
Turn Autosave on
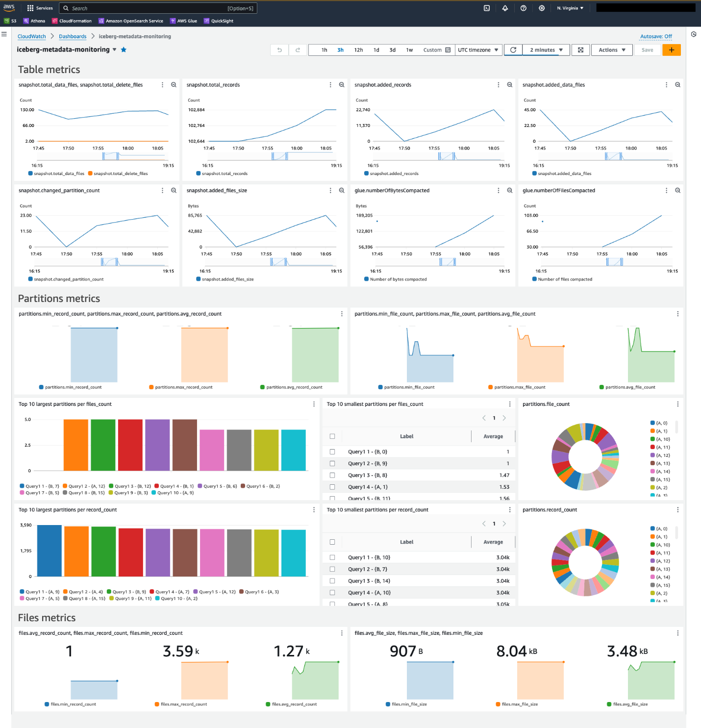coord(656,36)
